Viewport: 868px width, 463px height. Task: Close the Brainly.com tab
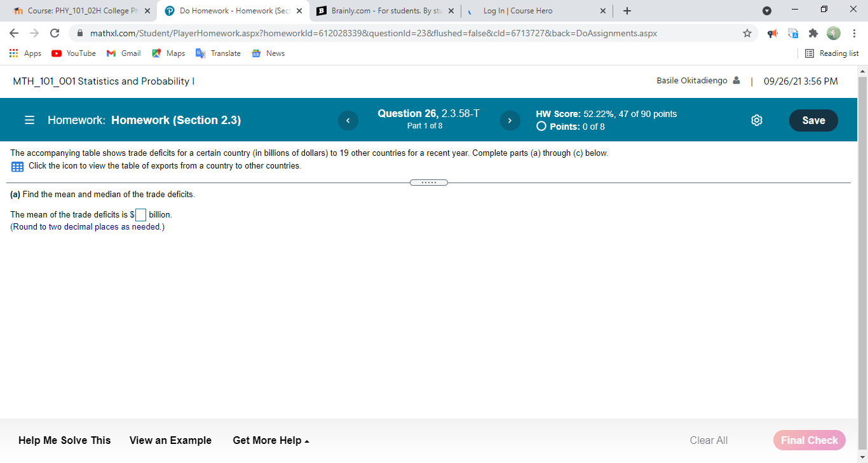coord(452,11)
